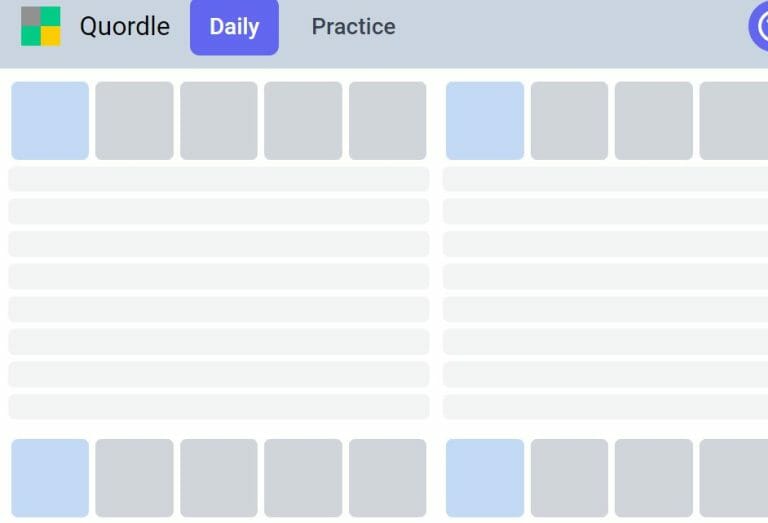Select fifth cell of top-left board's first row

click(x=387, y=120)
